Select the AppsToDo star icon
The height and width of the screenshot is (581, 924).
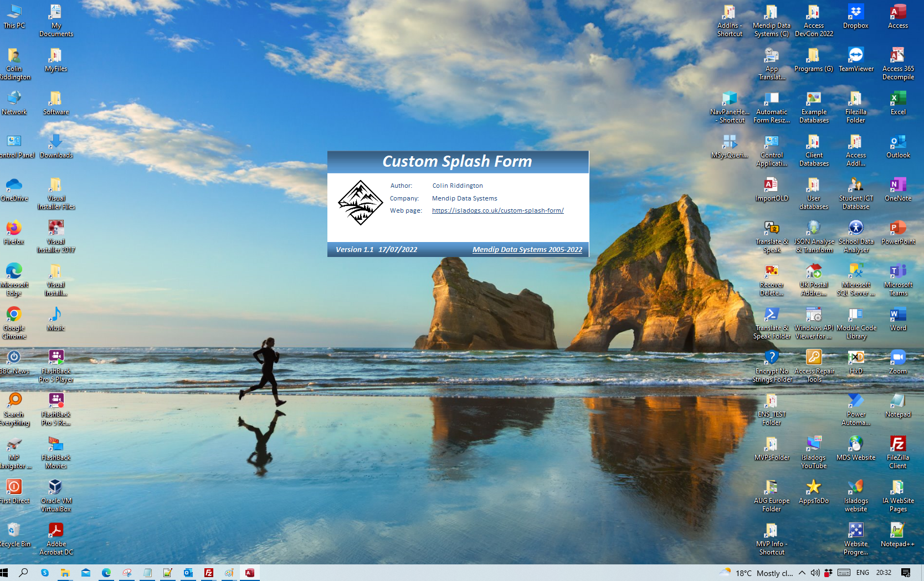pos(814,492)
